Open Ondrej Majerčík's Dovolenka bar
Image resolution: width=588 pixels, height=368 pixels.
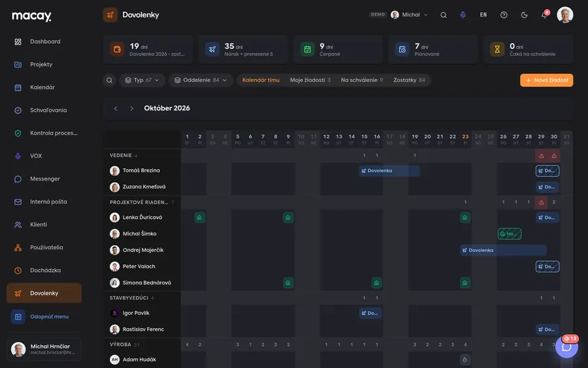click(x=503, y=250)
